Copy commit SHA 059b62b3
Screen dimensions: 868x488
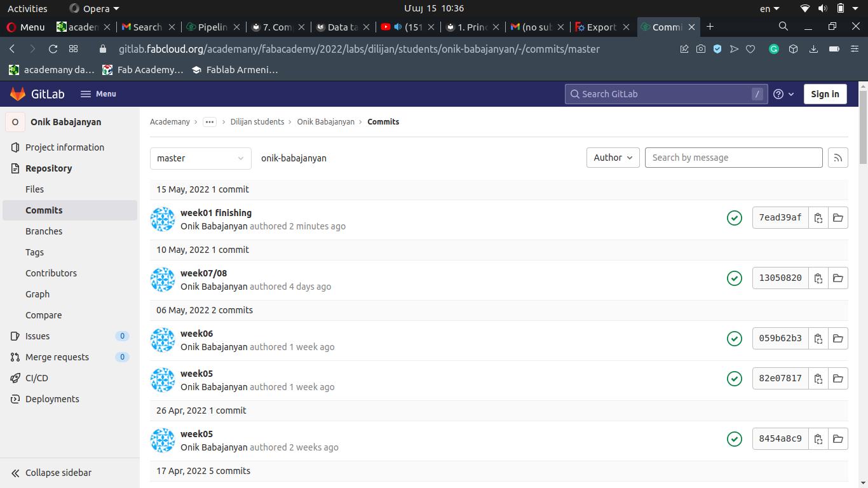tap(818, 339)
